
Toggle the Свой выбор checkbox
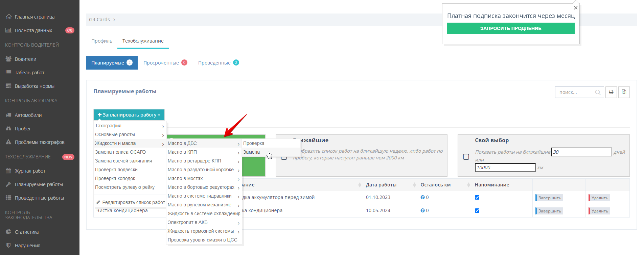coord(466,157)
